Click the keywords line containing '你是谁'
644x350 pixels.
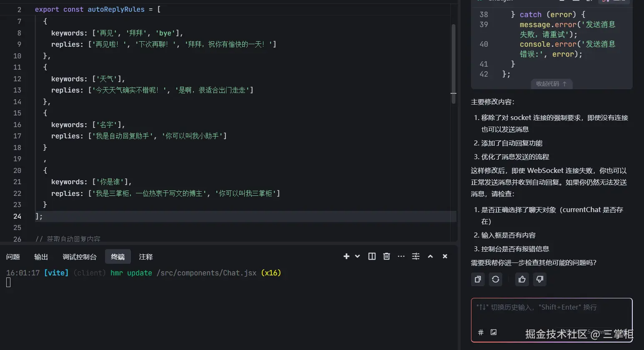click(x=91, y=182)
